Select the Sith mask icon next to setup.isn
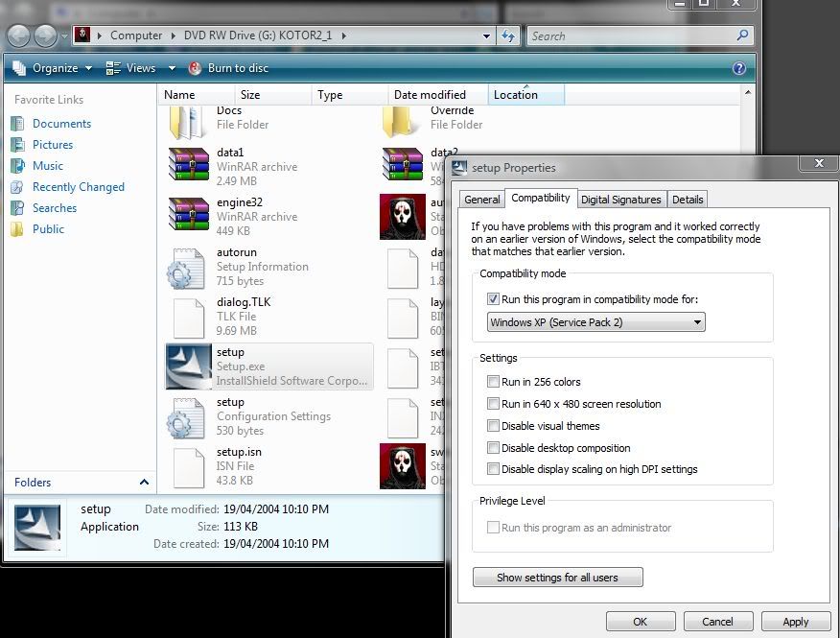840x638 pixels. point(403,466)
